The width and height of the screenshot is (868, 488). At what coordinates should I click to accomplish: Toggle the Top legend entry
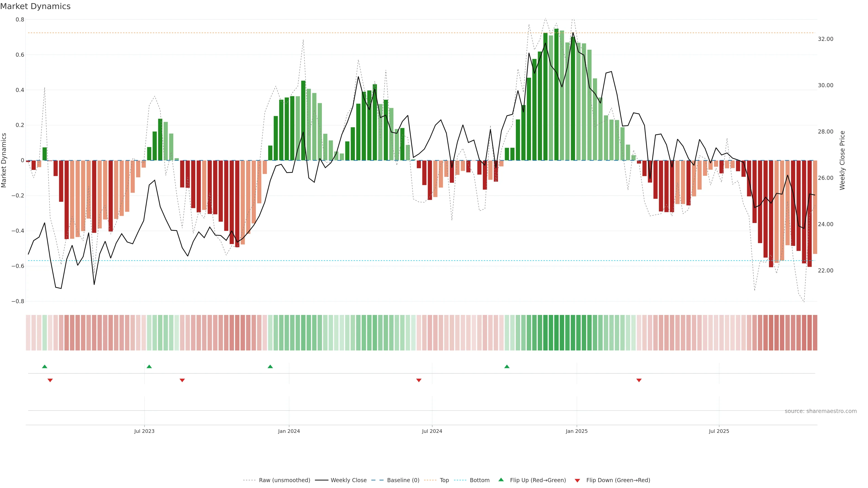point(444,480)
